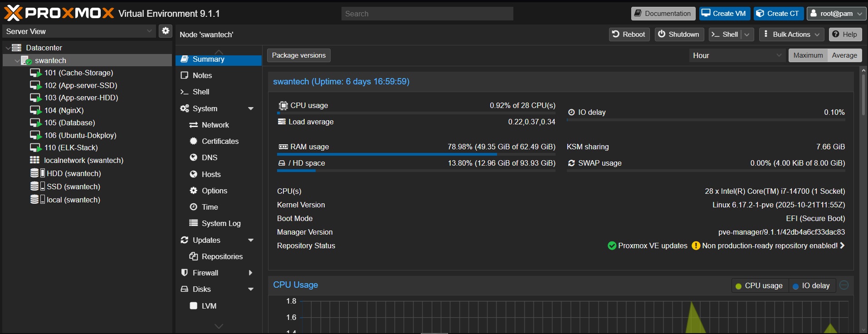Collapse the Updates menu section
This screenshot has width=868, height=334.
pos(251,240)
